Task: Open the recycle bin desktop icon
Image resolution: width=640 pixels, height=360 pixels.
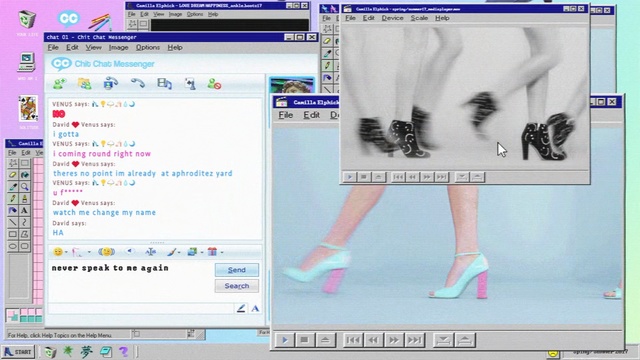Action: [27, 19]
